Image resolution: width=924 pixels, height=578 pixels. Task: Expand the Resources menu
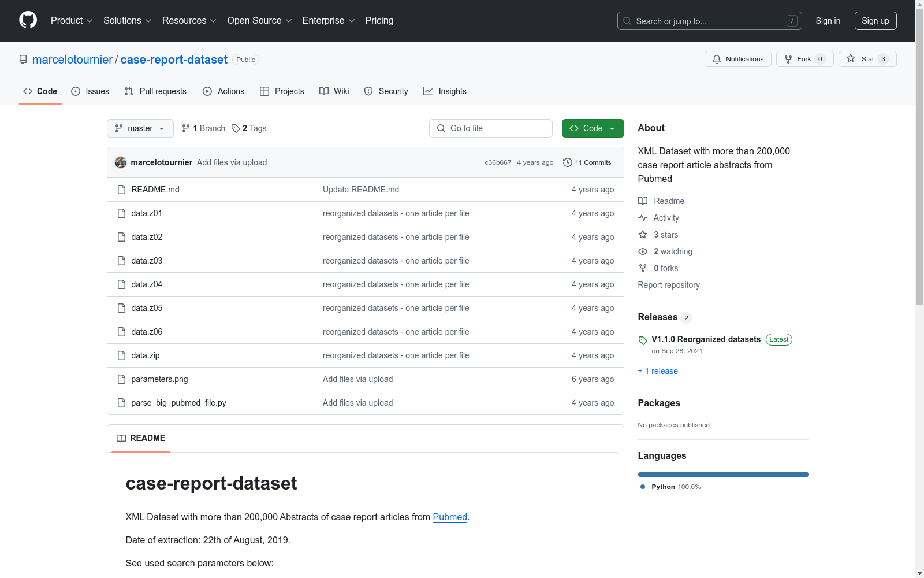click(189, 20)
